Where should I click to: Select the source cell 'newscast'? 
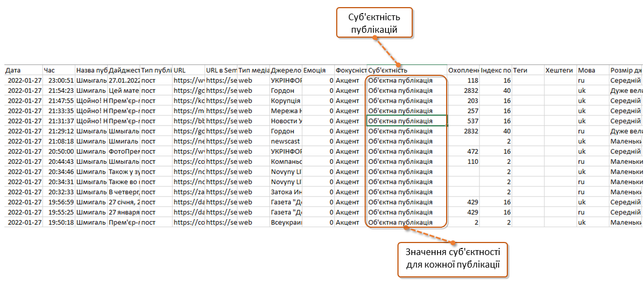tap(286, 141)
